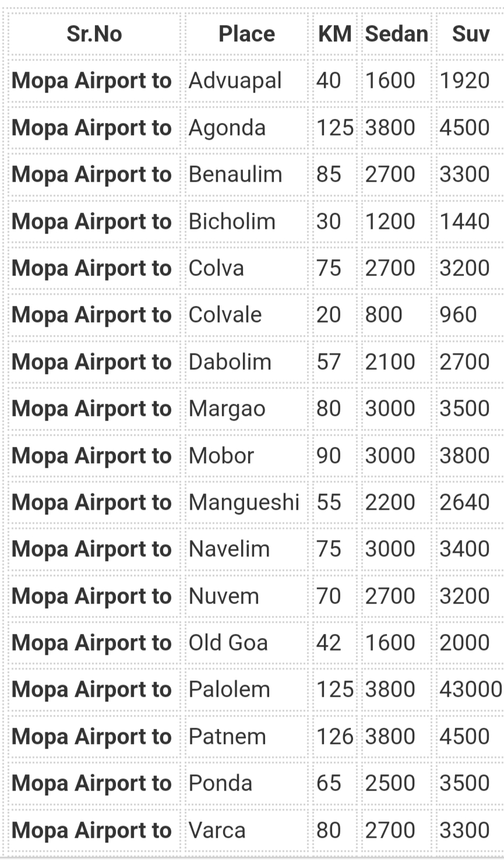Image resolution: width=504 pixels, height=860 pixels.
Task: Select Navelim Suv fare 3400
Action: (x=471, y=549)
